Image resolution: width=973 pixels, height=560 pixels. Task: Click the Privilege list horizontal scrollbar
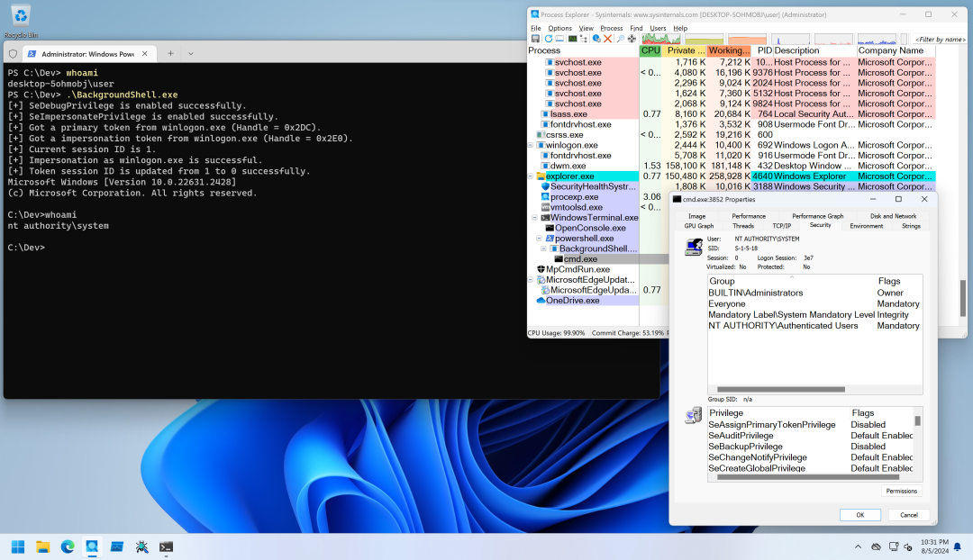[x=807, y=477]
